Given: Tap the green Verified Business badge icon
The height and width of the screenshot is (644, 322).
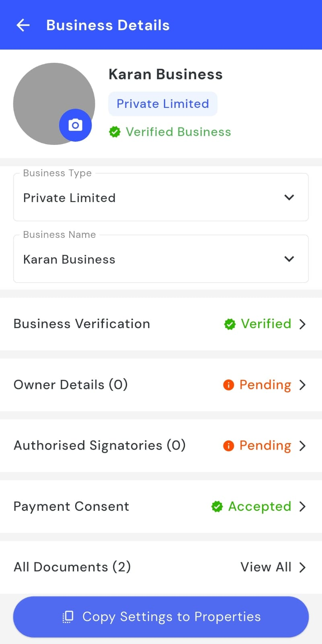Looking at the screenshot, I should 115,132.
